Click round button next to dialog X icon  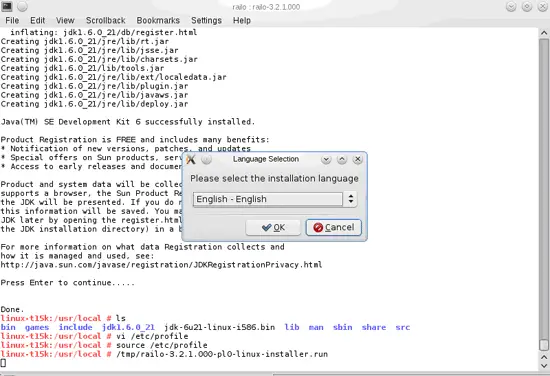(206, 160)
